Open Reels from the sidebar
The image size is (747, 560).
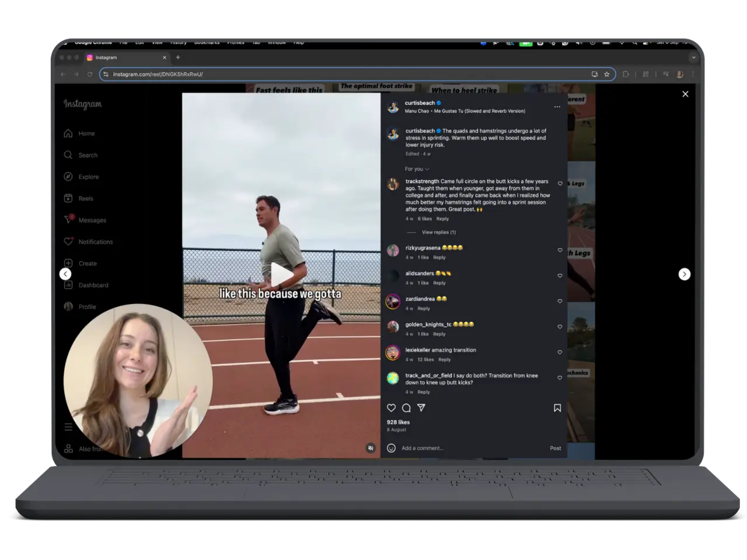(86, 198)
